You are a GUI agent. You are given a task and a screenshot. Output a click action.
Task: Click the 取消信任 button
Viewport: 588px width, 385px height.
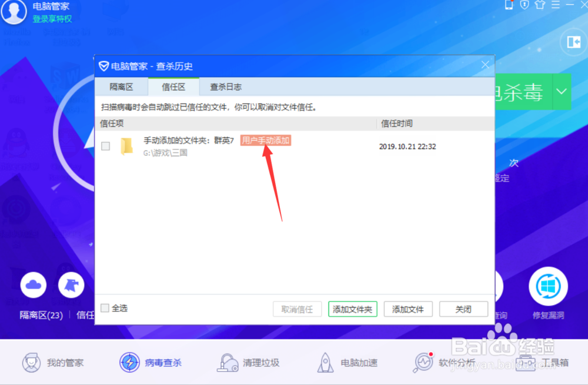click(297, 309)
